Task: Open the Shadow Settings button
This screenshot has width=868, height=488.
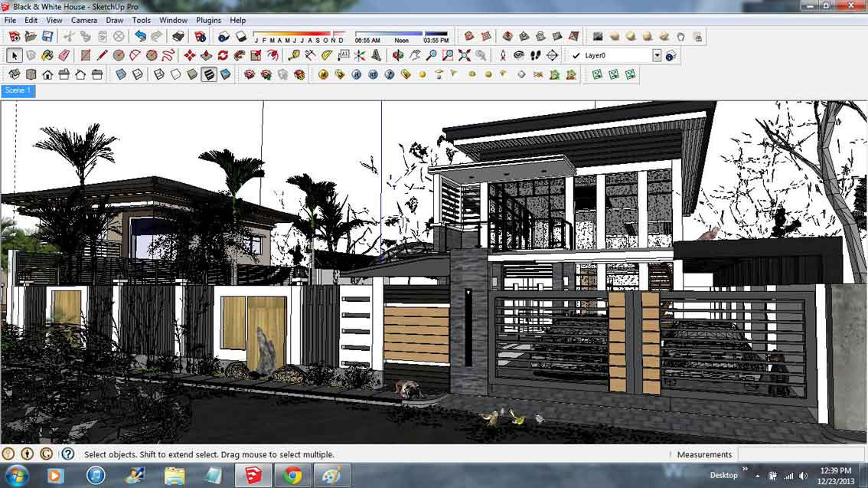Action: (224, 37)
